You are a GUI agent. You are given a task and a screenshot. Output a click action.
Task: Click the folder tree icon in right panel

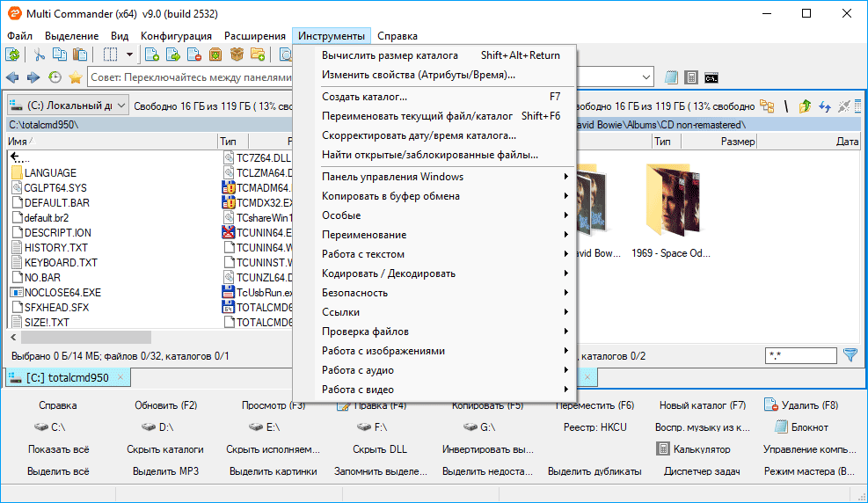(767, 106)
